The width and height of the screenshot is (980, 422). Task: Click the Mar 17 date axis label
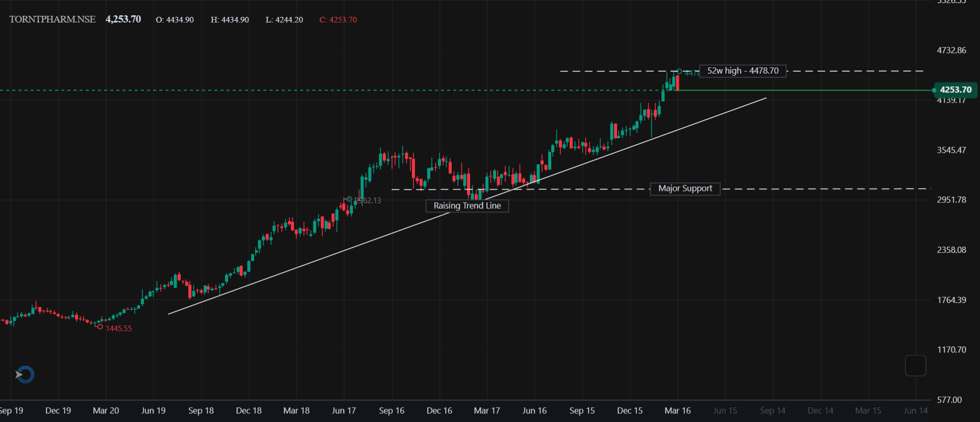coord(487,411)
